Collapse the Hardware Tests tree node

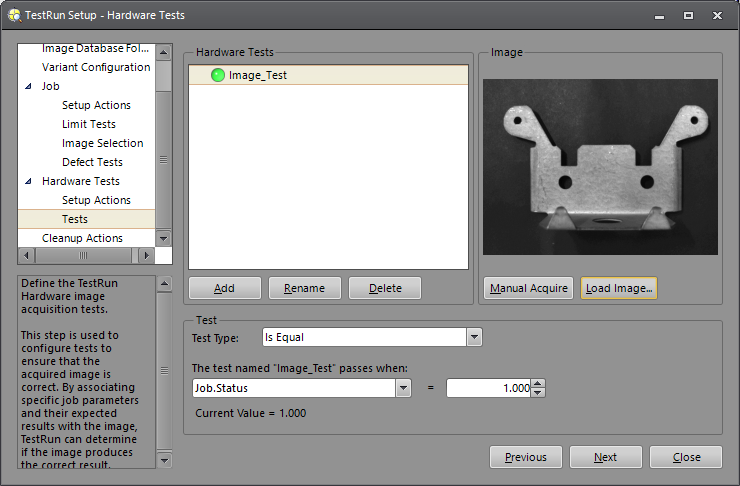pos(28,182)
